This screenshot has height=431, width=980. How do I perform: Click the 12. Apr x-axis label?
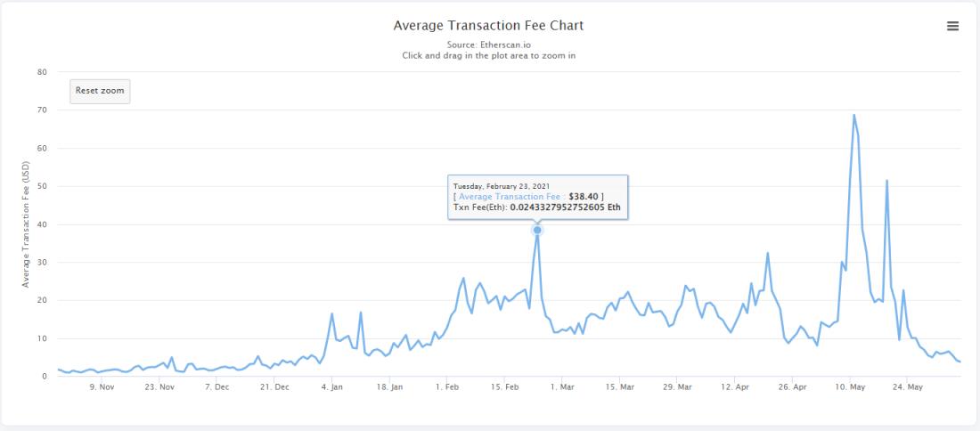tap(734, 387)
